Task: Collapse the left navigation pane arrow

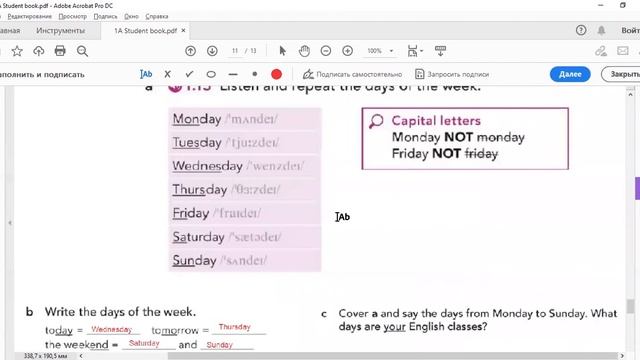Action: [10, 222]
